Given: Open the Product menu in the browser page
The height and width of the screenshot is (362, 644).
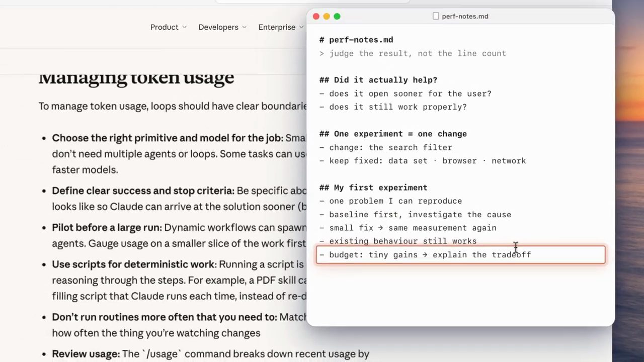Looking at the screenshot, I should (x=168, y=27).
